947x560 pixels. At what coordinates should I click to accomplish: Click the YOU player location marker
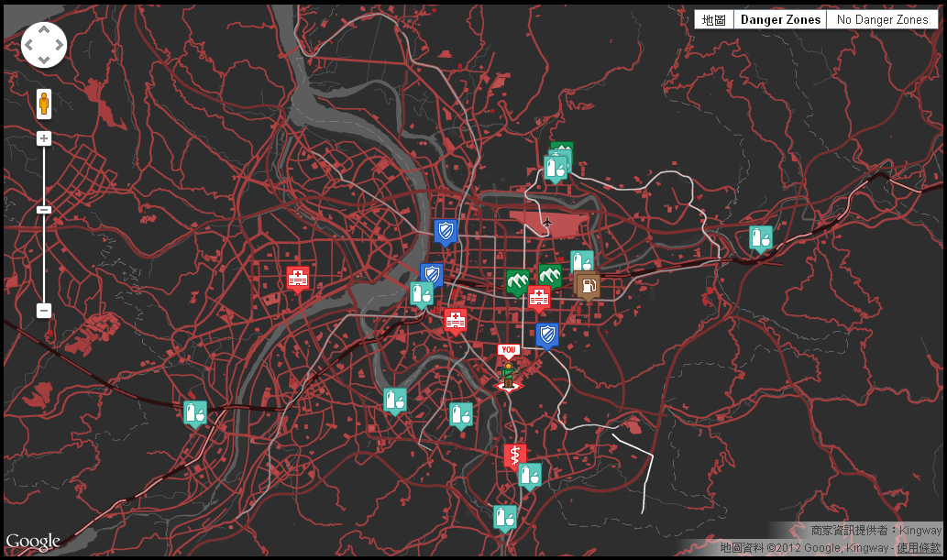click(508, 370)
